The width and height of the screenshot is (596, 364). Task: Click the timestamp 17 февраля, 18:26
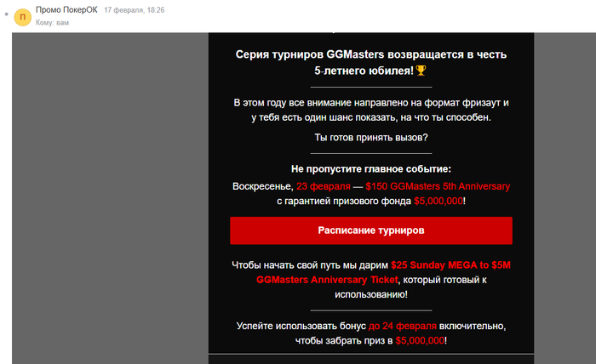tap(135, 10)
